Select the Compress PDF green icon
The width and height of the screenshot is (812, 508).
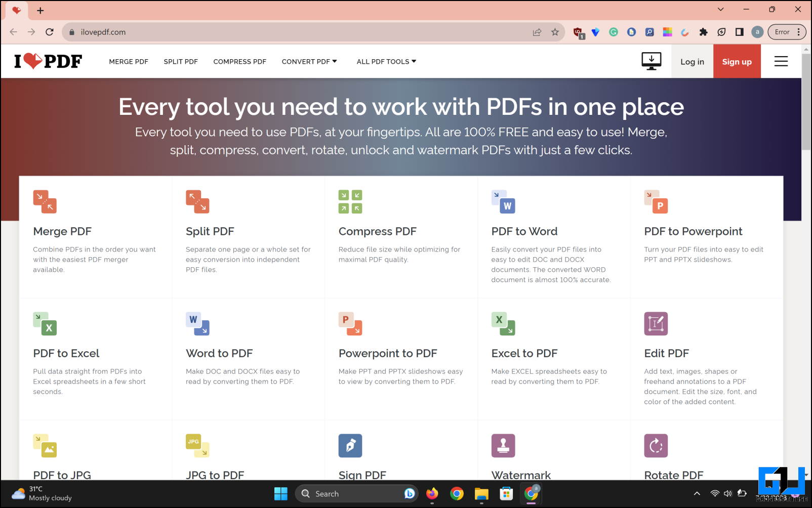click(x=350, y=201)
